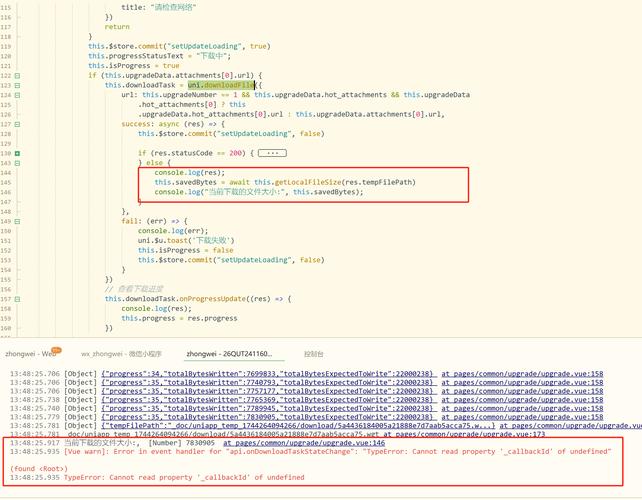642x500 pixels.
Task: Switch to the zhongwei - Web console tab
Action: pyautogui.click(x=27, y=353)
